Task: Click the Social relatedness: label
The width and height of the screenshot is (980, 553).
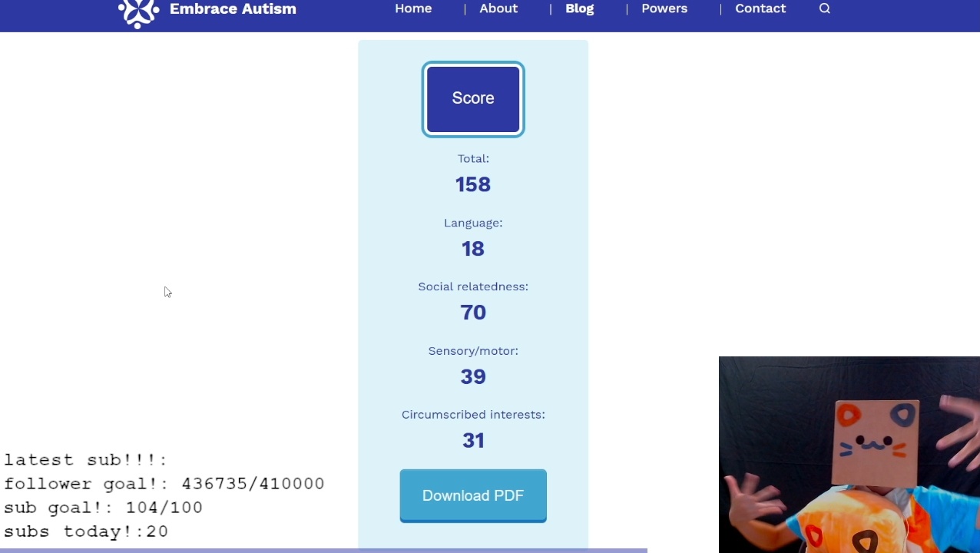Action: [x=473, y=286]
